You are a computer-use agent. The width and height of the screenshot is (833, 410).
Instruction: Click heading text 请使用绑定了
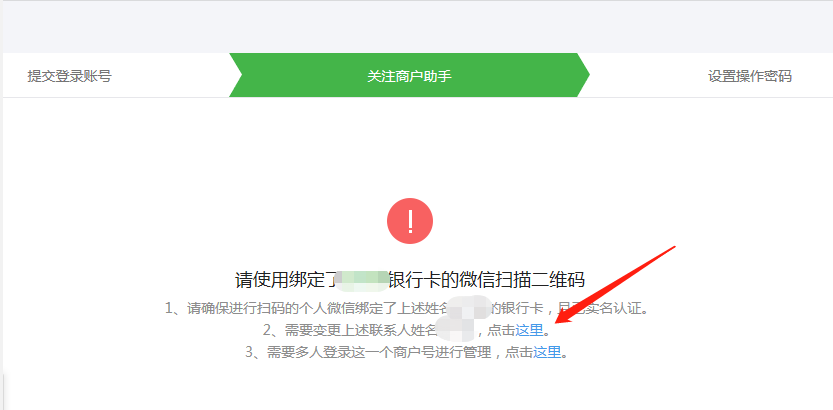tap(286, 280)
